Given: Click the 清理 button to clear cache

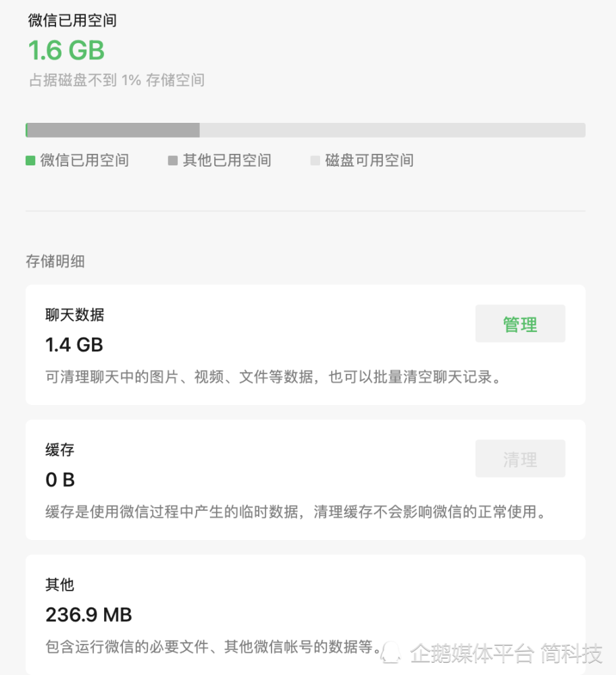Looking at the screenshot, I should pyautogui.click(x=520, y=459).
